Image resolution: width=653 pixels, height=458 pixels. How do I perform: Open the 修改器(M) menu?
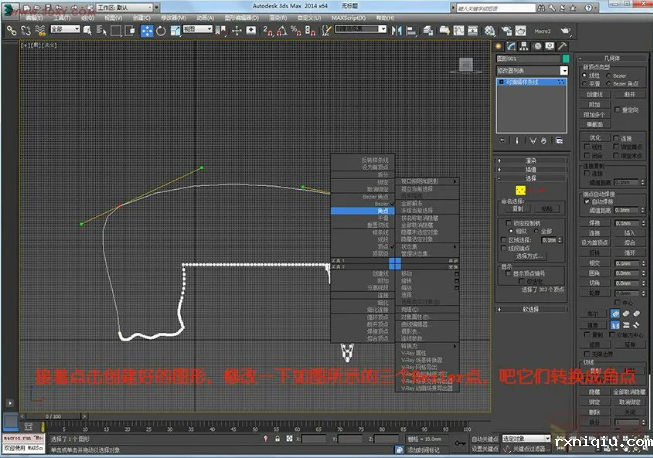[x=173, y=18]
